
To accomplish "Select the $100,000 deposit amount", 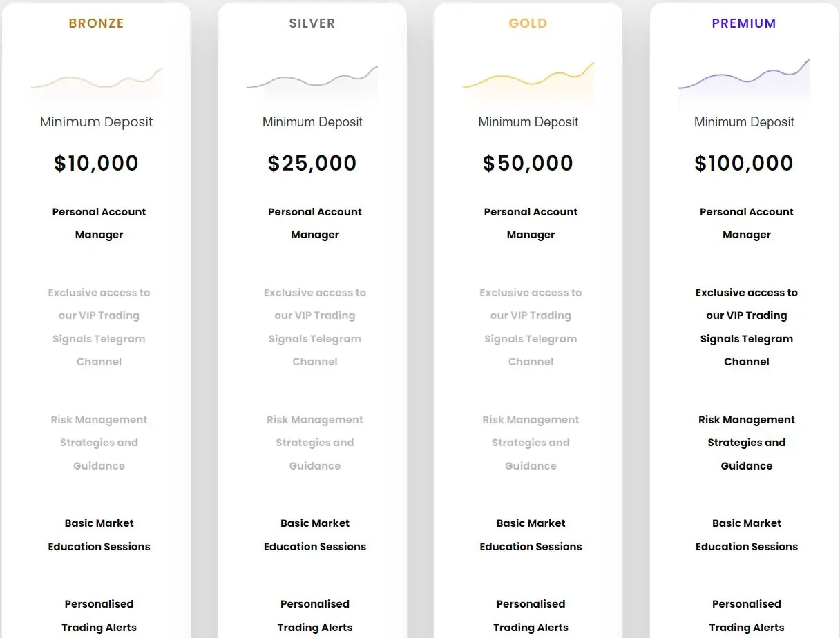I will [x=744, y=164].
